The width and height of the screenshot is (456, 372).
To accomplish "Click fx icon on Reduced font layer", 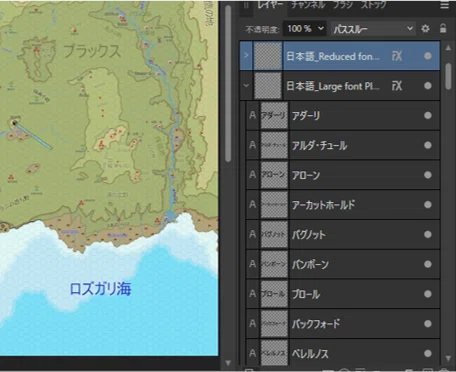I will pyautogui.click(x=397, y=56).
